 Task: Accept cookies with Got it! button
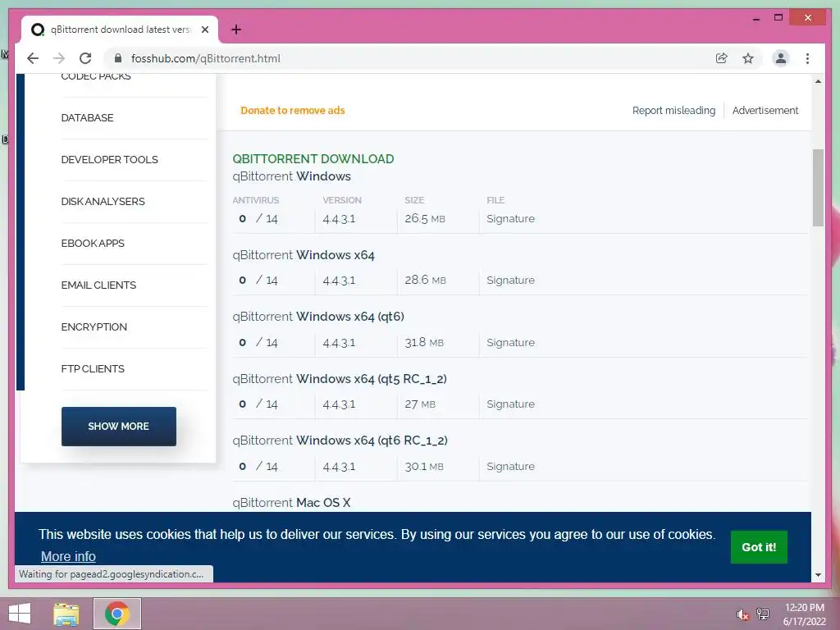pyautogui.click(x=759, y=547)
